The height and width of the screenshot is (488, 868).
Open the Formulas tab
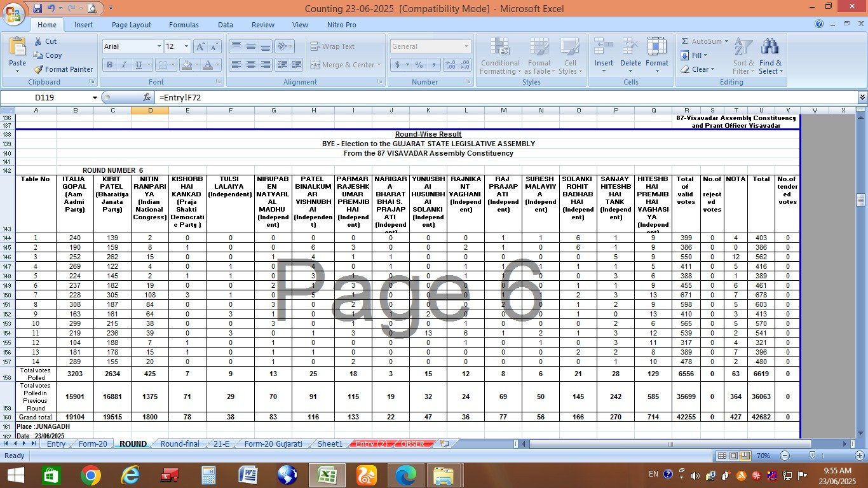click(x=184, y=25)
